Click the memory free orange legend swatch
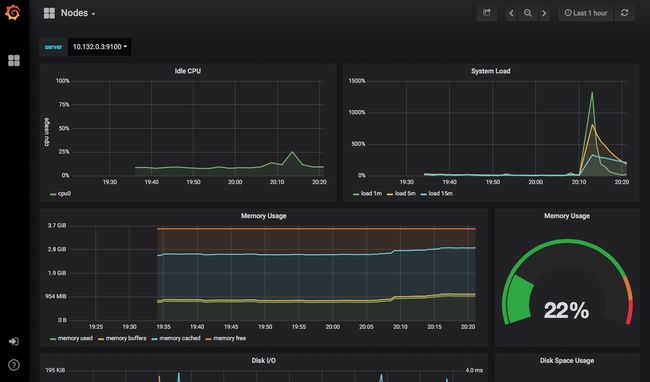The image size is (650, 382). 209,339
